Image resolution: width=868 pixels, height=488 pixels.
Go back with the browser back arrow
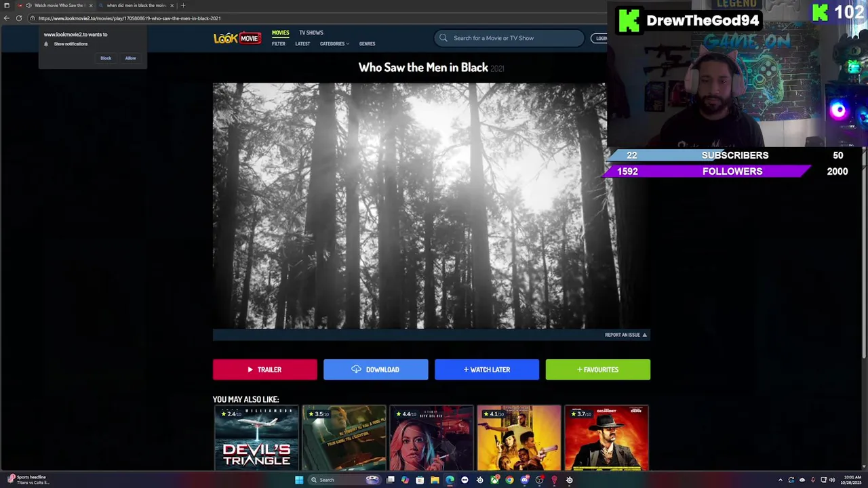[7, 18]
